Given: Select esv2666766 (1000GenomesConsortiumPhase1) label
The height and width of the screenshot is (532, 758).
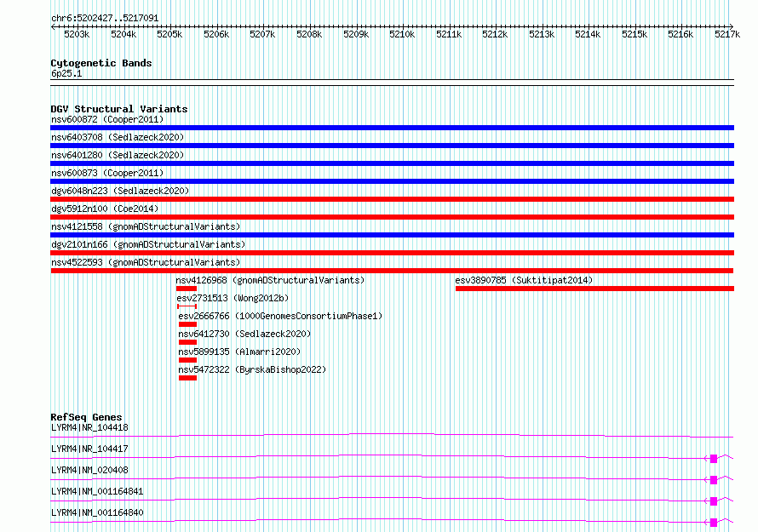Looking at the screenshot, I should click(280, 316).
